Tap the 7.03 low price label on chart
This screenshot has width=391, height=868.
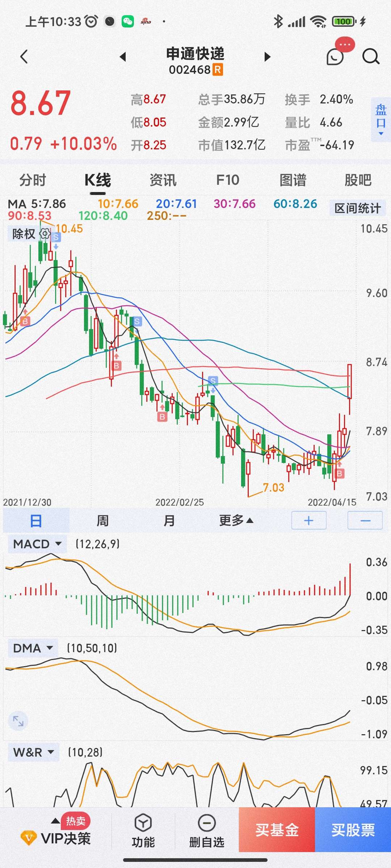coord(274,488)
